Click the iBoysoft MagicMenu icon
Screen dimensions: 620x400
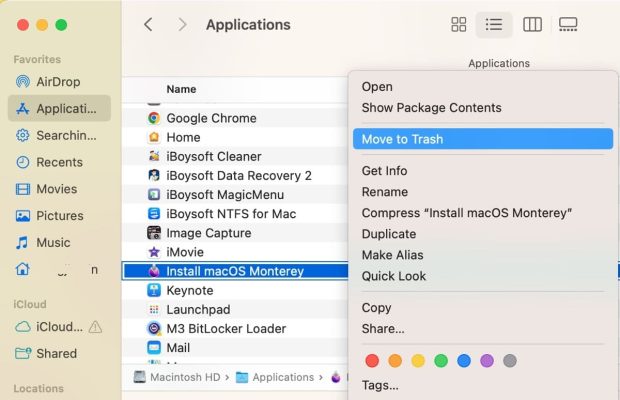154,194
